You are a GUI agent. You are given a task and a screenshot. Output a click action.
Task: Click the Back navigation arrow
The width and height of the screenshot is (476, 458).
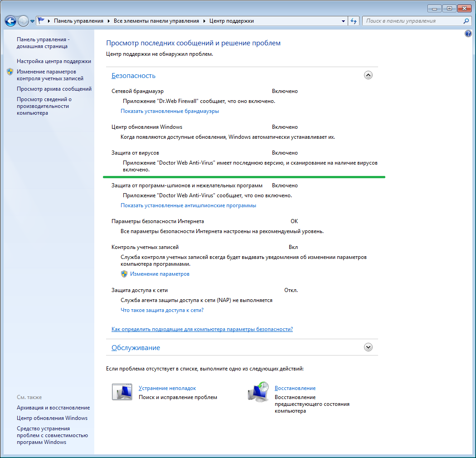tap(10, 21)
